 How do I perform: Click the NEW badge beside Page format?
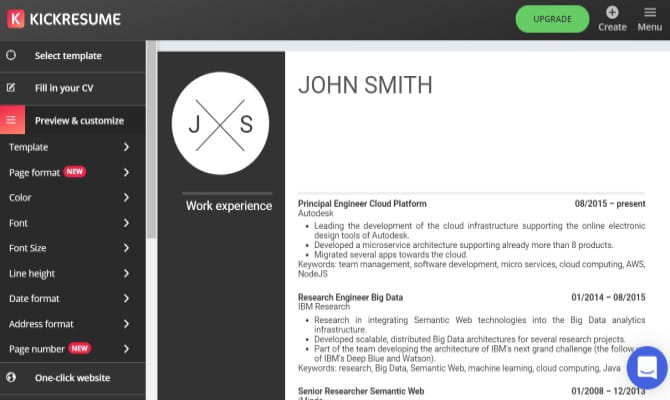click(75, 172)
